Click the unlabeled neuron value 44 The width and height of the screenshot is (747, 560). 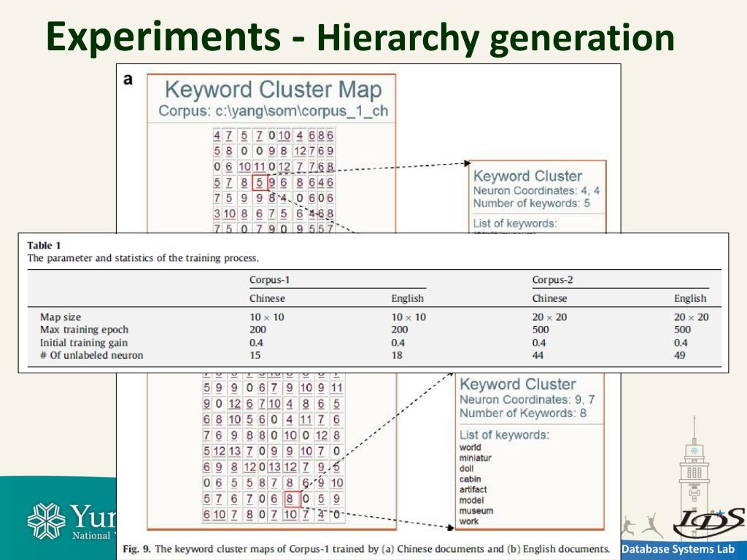[x=538, y=355]
